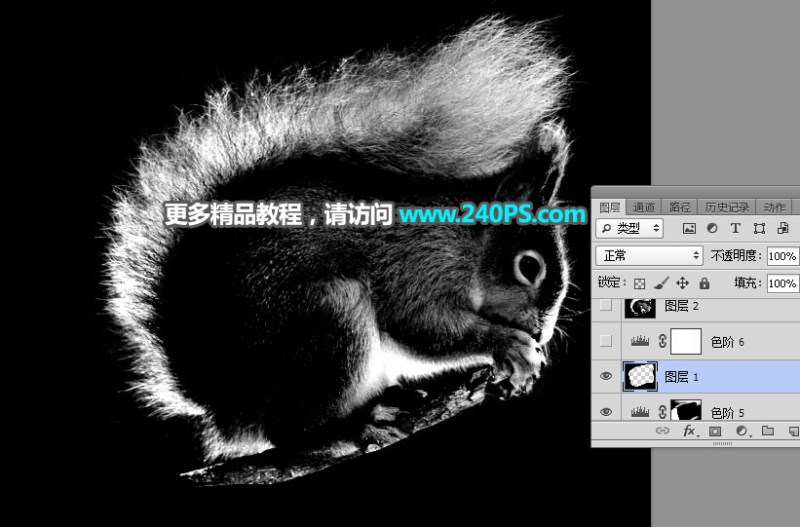
Task: Hide the 图层 1 layer
Action: (606, 376)
